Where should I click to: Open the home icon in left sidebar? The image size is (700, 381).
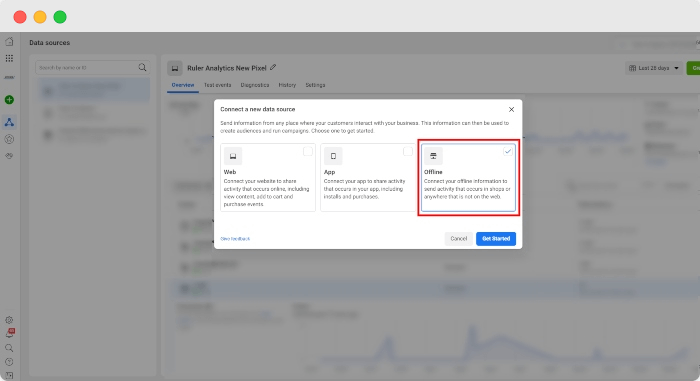tap(9, 42)
